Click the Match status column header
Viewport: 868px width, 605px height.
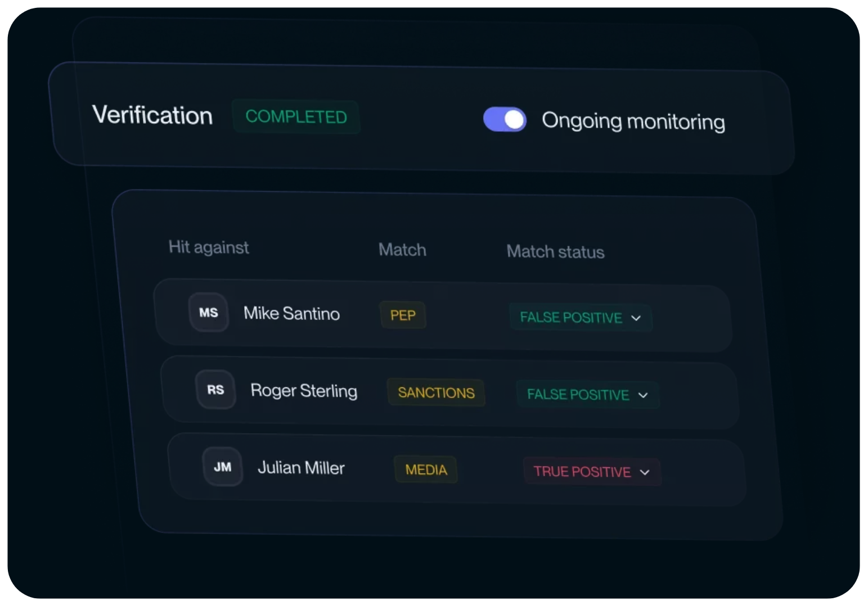555,251
